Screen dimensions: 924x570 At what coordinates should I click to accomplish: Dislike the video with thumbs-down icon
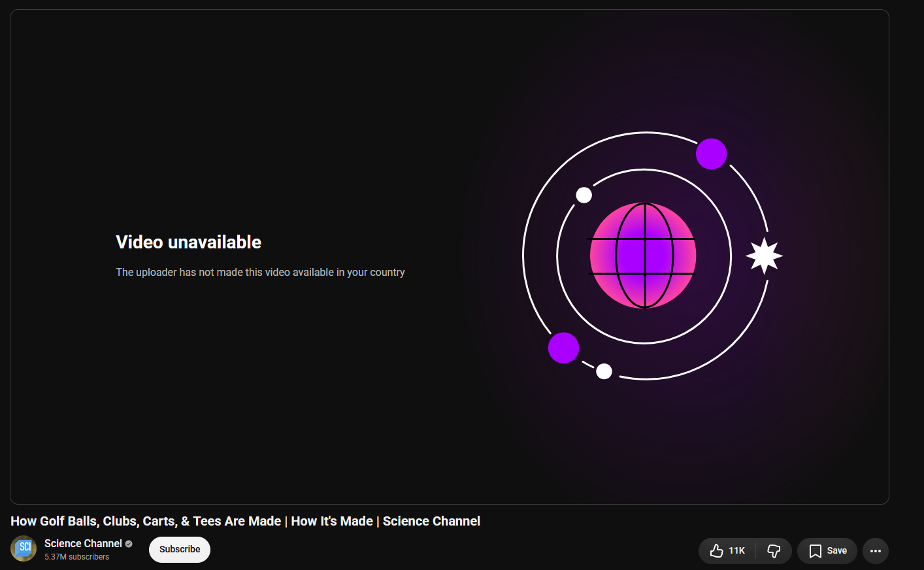774,551
